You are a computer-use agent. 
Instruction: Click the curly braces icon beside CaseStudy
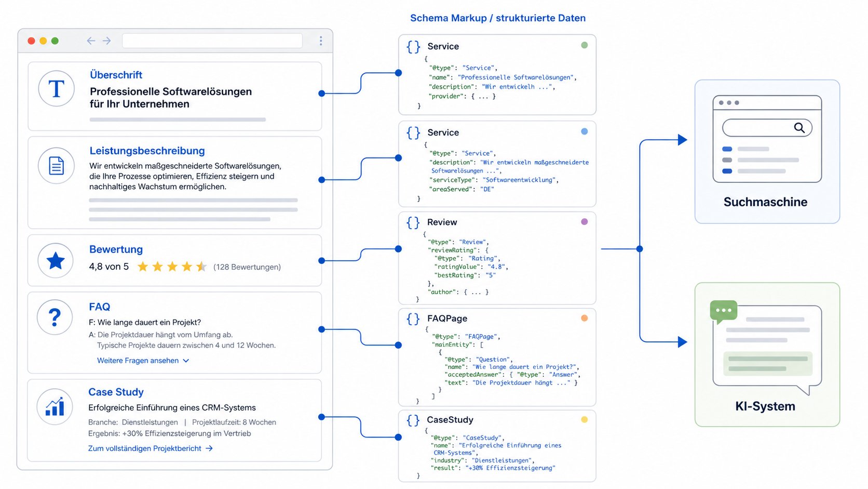click(413, 420)
